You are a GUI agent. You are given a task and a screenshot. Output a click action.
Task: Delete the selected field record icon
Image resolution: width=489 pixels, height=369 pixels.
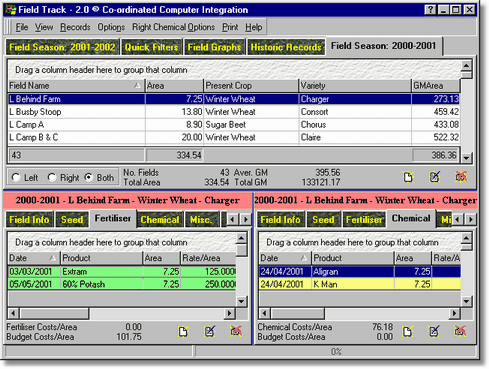[461, 177]
